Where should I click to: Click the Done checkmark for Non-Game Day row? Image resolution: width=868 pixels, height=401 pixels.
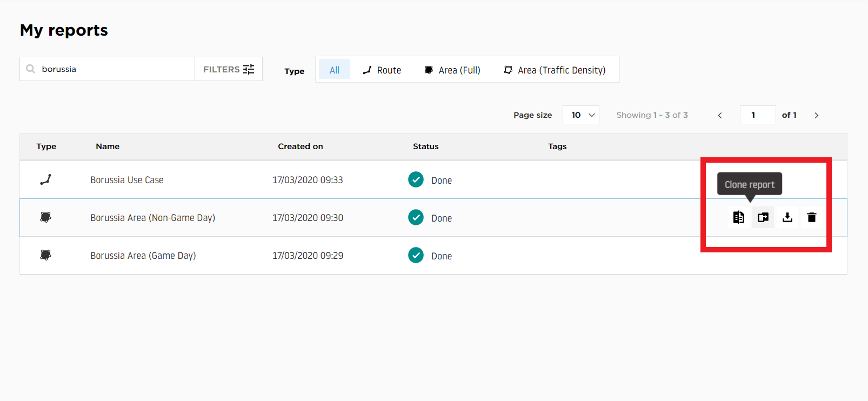[x=416, y=217]
